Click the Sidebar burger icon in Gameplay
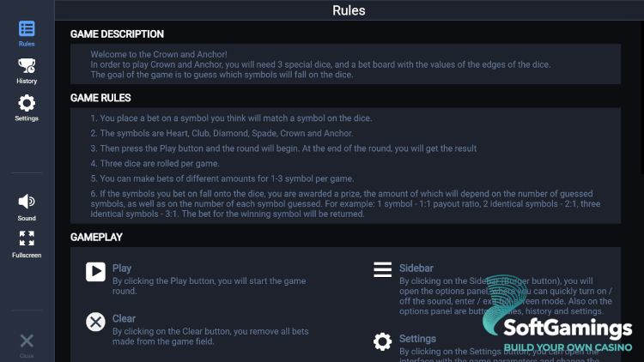 pyautogui.click(x=382, y=269)
